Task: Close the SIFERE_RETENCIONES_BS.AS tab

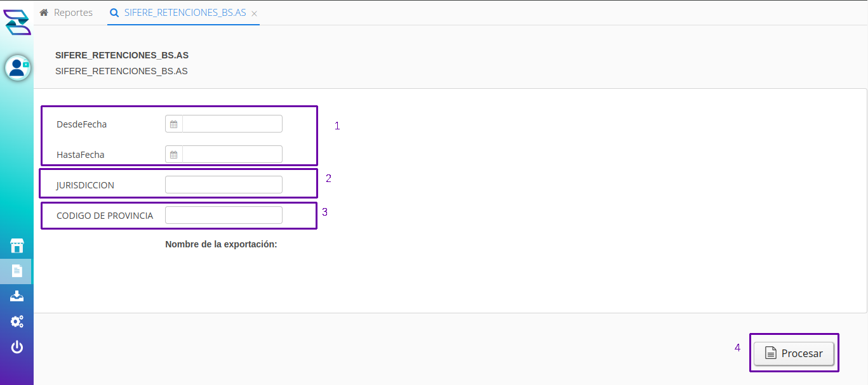Action: tap(254, 13)
